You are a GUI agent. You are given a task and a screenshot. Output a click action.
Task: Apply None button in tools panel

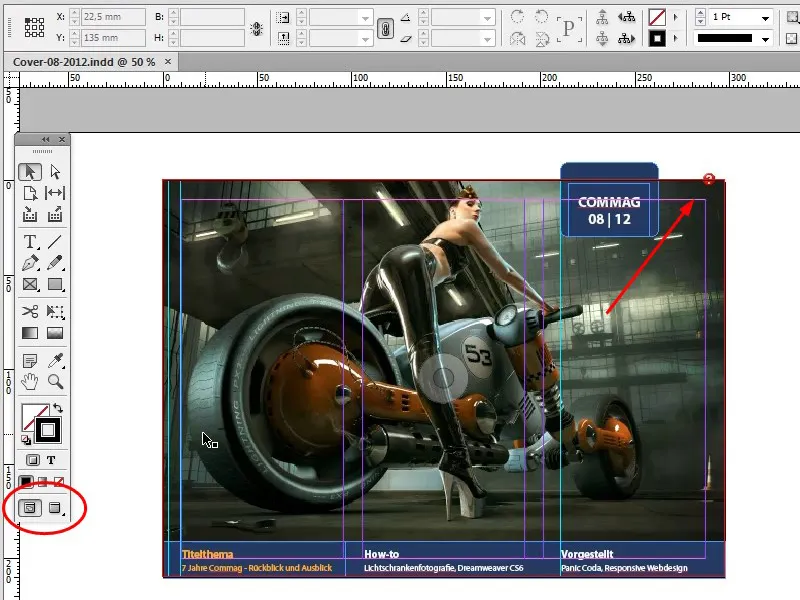pos(59,481)
